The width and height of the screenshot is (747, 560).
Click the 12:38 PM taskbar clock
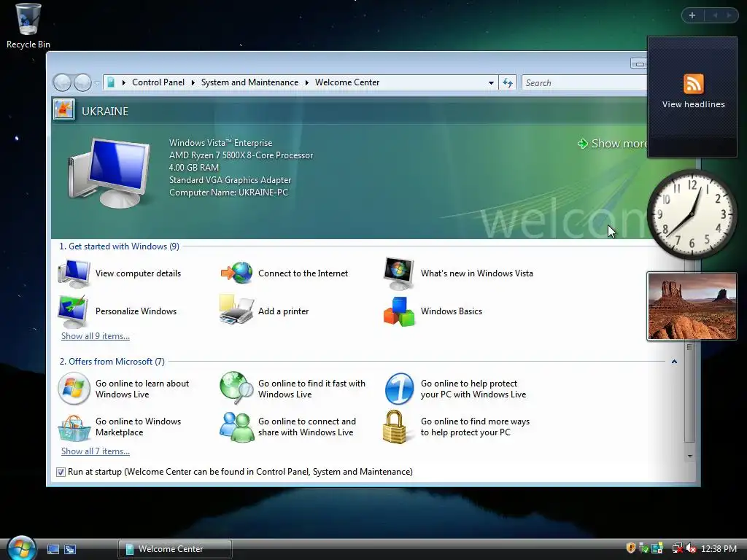(719, 549)
